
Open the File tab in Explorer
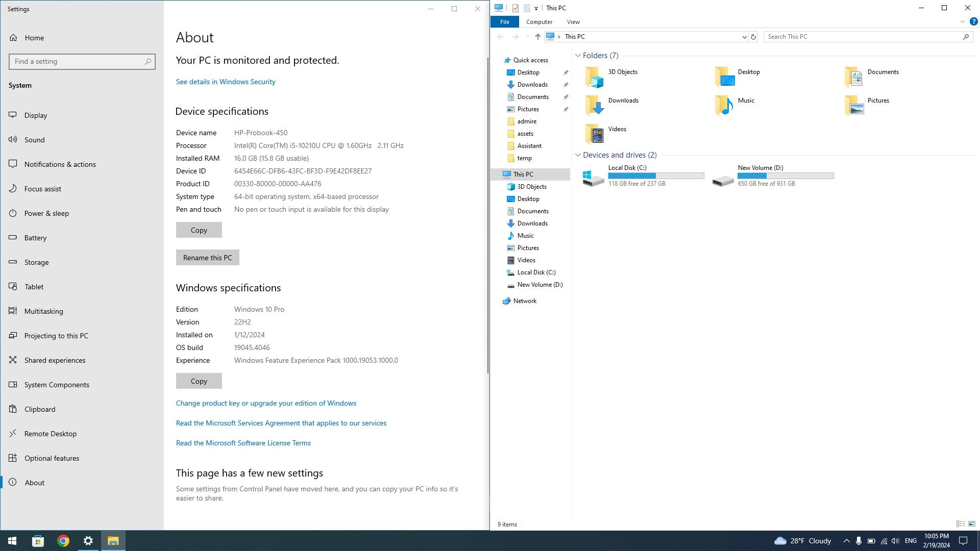coord(504,22)
